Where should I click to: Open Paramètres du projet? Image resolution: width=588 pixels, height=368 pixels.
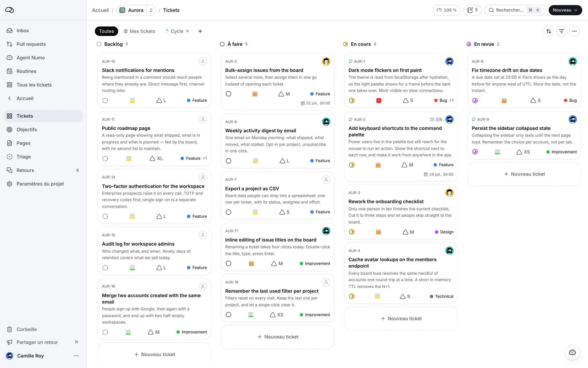(43, 184)
